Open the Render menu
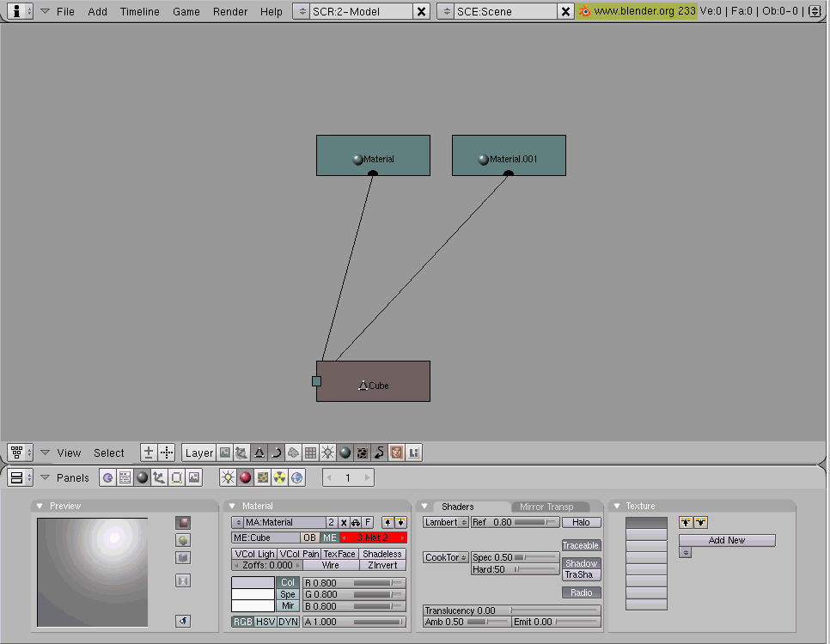The image size is (830, 644). [x=230, y=11]
